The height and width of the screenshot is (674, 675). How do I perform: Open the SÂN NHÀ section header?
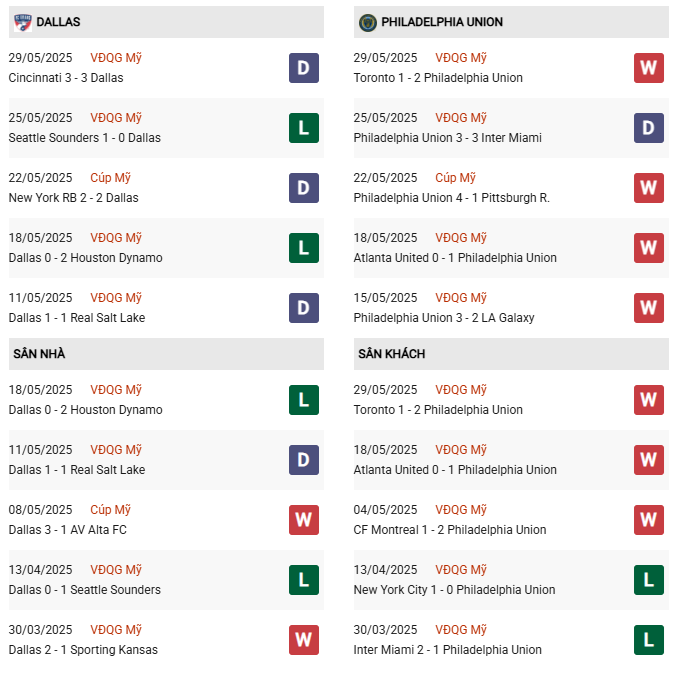tap(166, 354)
